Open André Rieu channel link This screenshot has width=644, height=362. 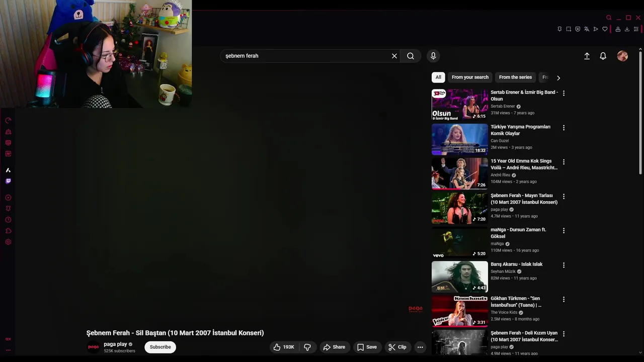coord(500,175)
